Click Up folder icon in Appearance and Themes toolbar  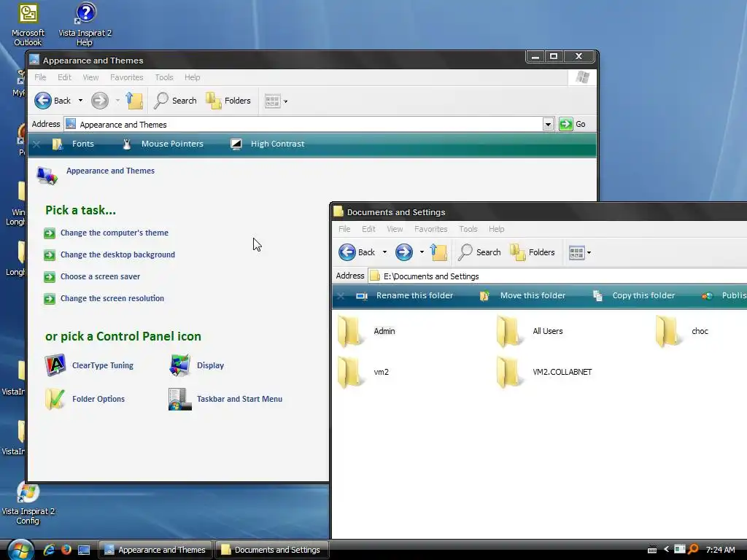click(134, 101)
